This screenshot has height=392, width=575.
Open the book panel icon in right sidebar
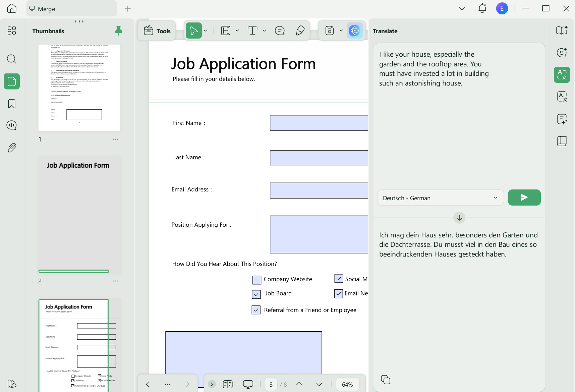(562, 141)
